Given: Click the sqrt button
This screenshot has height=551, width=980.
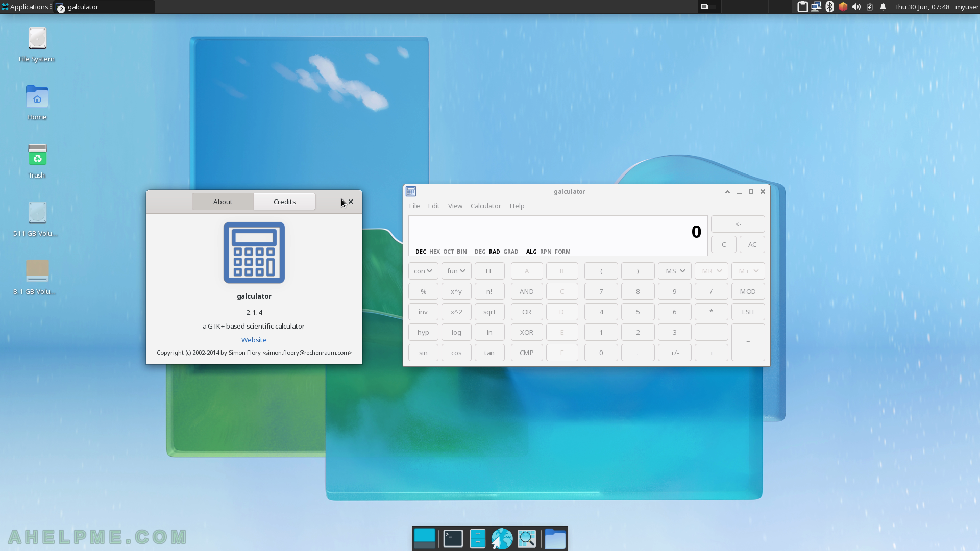Looking at the screenshot, I should click(489, 312).
